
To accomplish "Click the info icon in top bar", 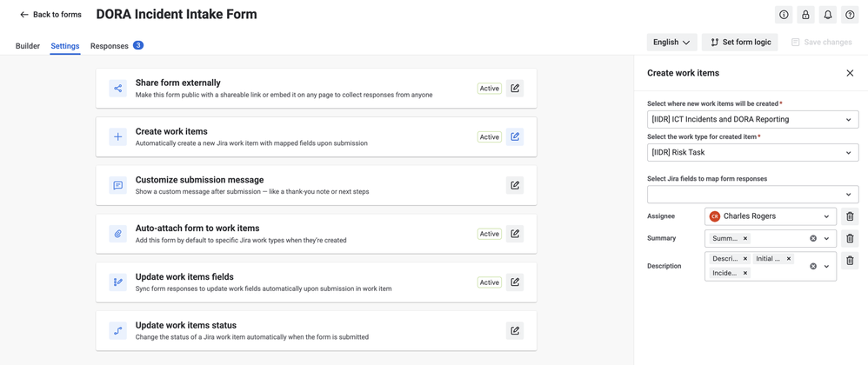I will pyautogui.click(x=784, y=15).
